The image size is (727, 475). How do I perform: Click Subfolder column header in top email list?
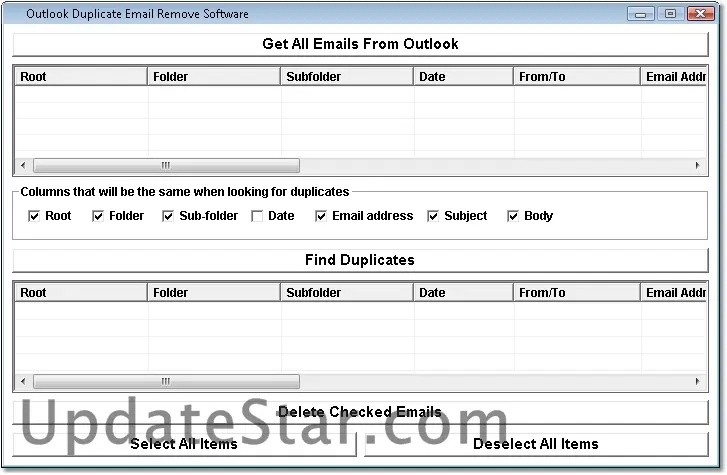point(347,77)
